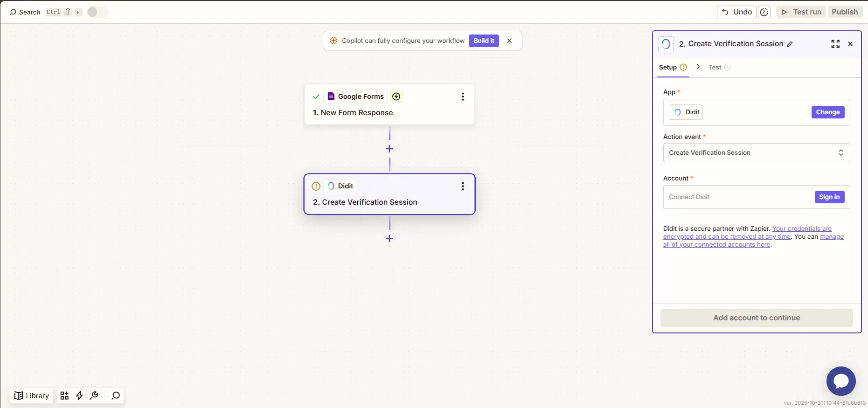
Task: Open the Action event dropdown
Action: (x=757, y=152)
